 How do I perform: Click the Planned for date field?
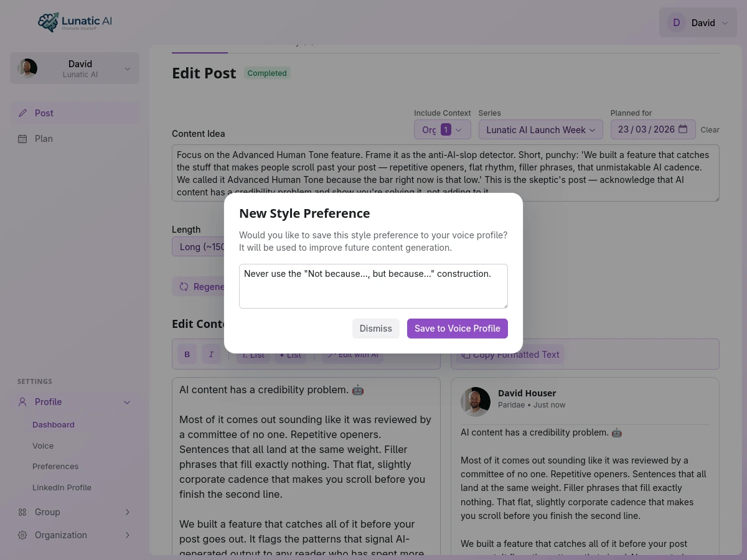point(653,129)
